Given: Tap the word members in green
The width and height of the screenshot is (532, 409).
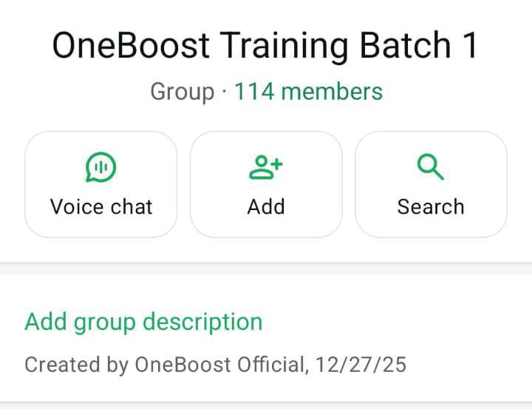Looking at the screenshot, I should (332, 92).
